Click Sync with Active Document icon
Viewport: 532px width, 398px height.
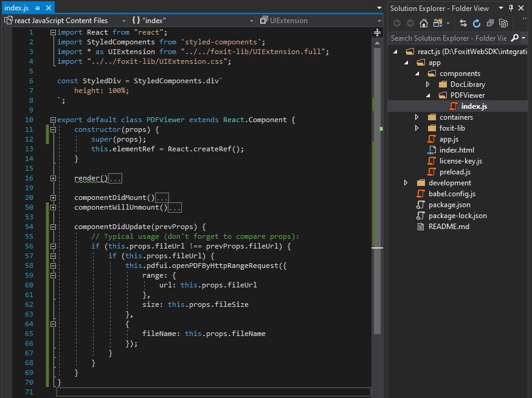pyautogui.click(x=463, y=23)
